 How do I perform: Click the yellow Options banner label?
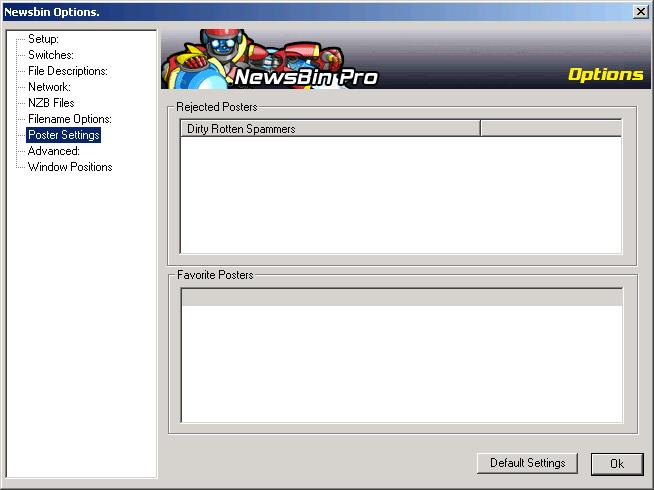click(605, 74)
